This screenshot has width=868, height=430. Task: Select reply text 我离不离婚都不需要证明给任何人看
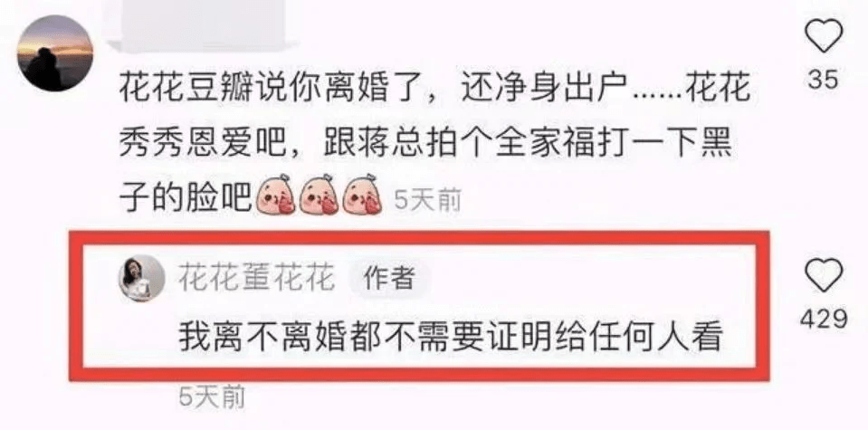(x=451, y=337)
